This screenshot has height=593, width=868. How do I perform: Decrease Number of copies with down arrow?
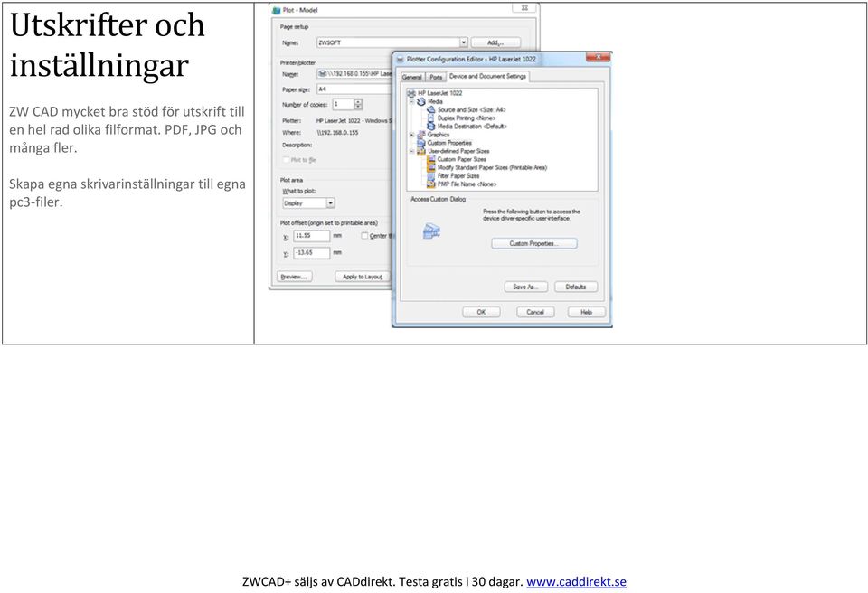point(358,107)
